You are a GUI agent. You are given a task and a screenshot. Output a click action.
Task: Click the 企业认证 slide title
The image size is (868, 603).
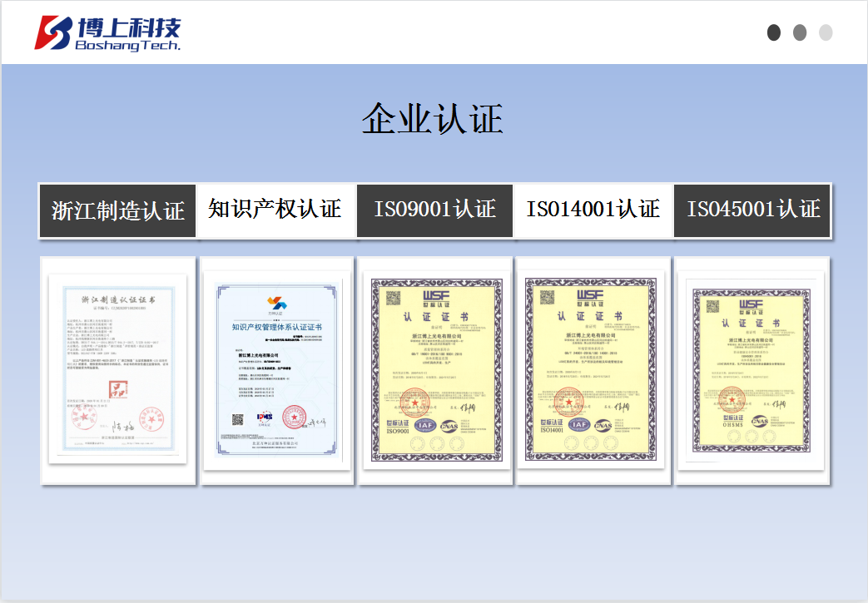coord(433,119)
